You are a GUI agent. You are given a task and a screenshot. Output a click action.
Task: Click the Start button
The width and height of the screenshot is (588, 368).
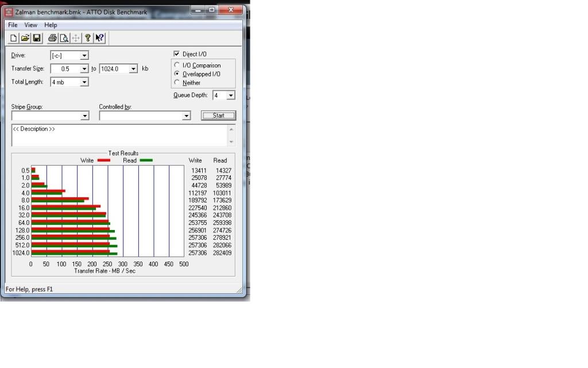click(218, 116)
